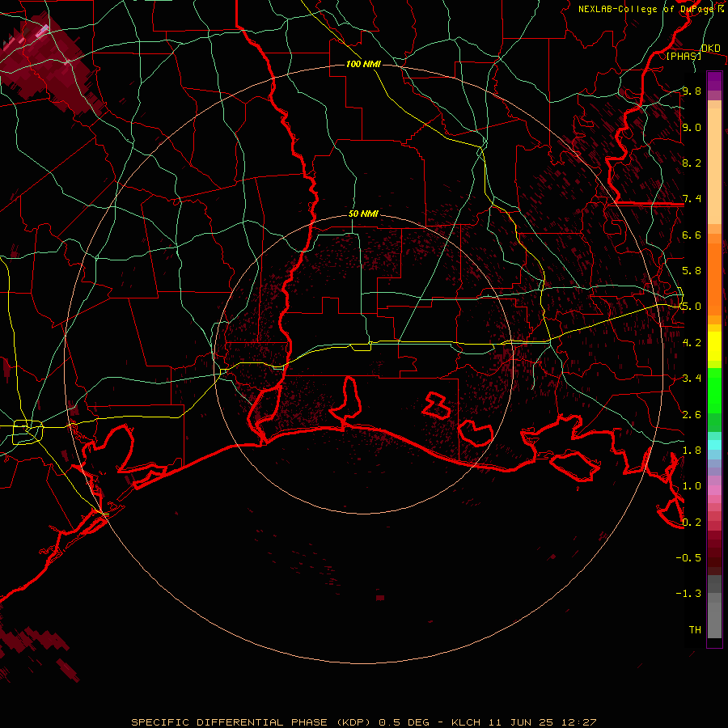Click the 9.8 value on the color scale
This screenshot has width=728, height=728.
click(x=692, y=91)
